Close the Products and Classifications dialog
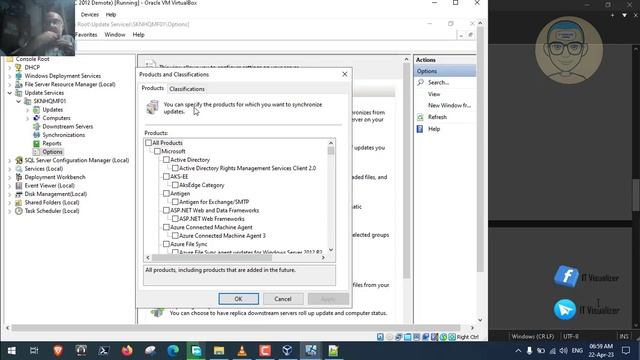 click(344, 74)
